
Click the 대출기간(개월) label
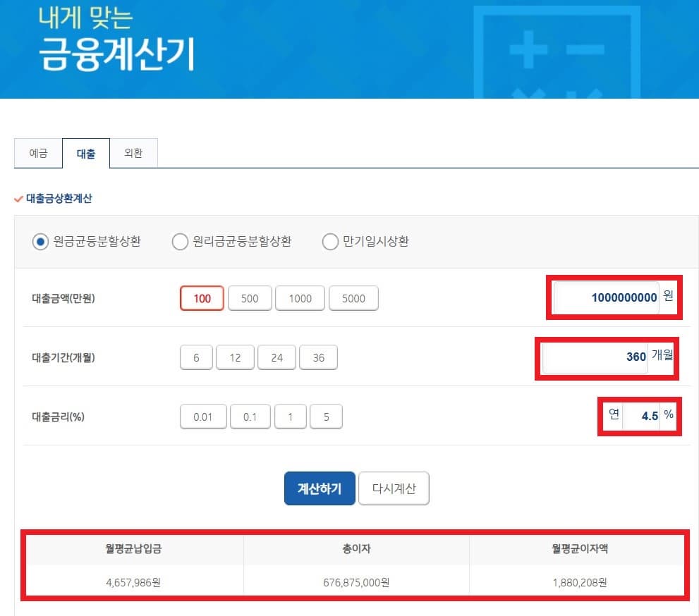tap(63, 357)
